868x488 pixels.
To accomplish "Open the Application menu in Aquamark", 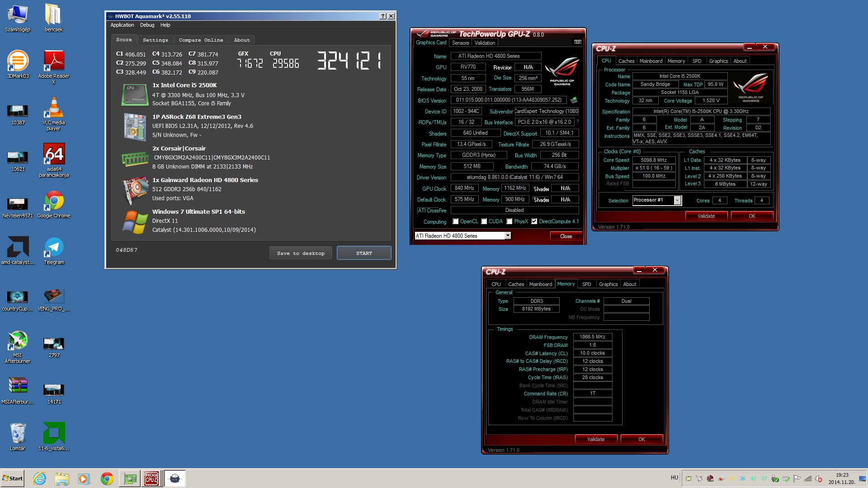I will click(x=122, y=25).
